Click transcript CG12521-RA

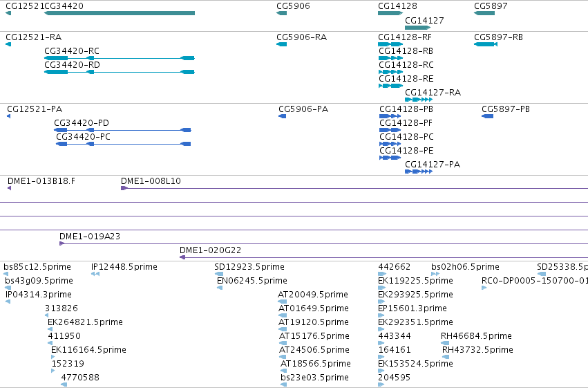pyautogui.click(x=8, y=44)
